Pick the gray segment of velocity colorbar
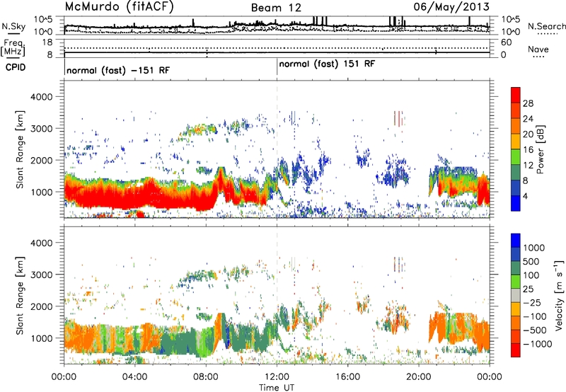The image size is (566, 392). pyautogui.click(x=516, y=296)
